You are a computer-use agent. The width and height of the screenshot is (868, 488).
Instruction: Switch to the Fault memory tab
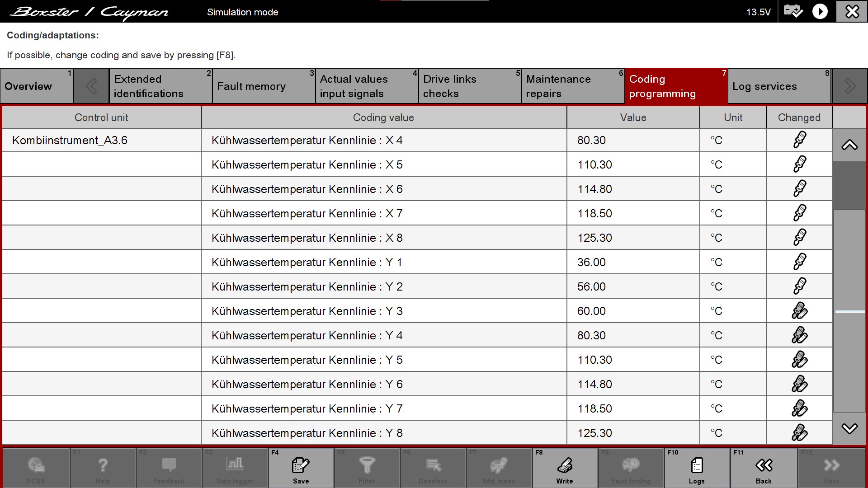[x=264, y=86]
